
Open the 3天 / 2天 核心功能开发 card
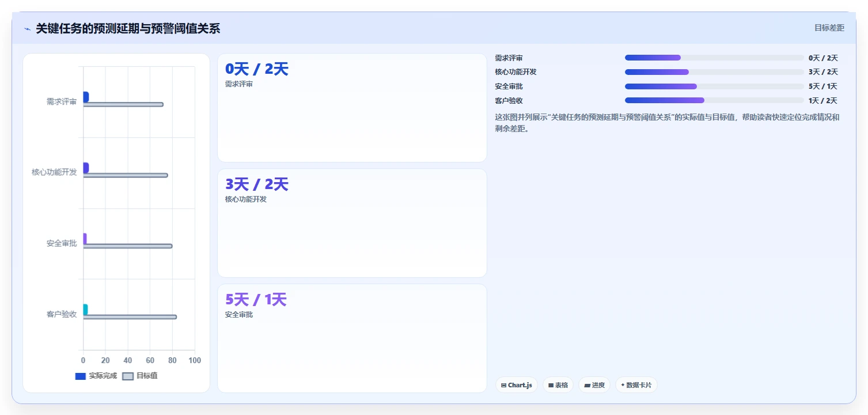point(352,223)
